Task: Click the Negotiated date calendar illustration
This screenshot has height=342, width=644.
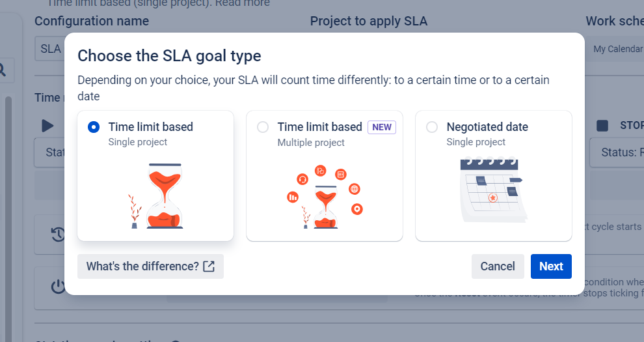Action: click(x=492, y=190)
